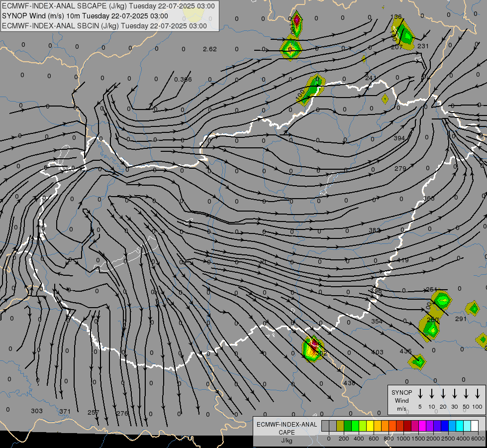Click the '276' value at bottom left
Screen dimensions: 487x448
tap(122, 414)
